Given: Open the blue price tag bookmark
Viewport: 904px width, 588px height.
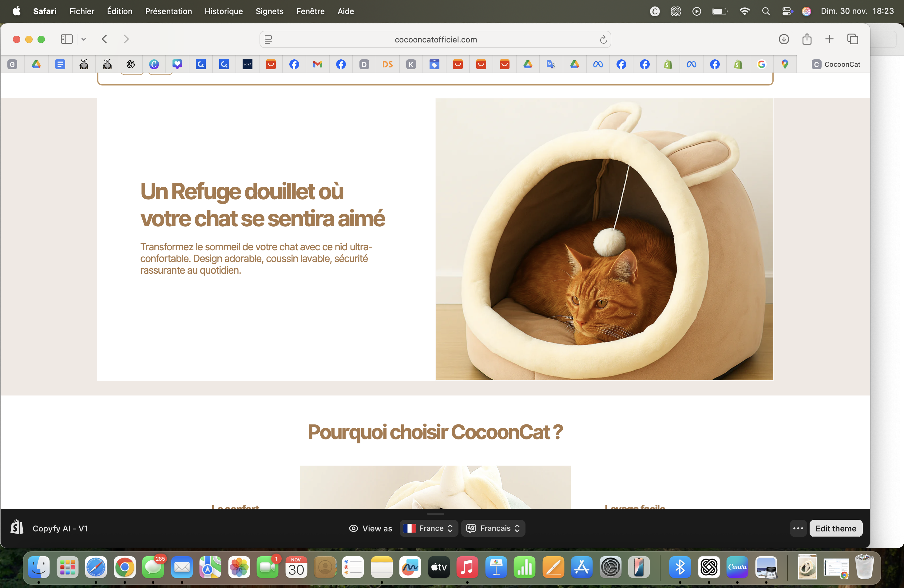Looking at the screenshot, I should [434, 65].
